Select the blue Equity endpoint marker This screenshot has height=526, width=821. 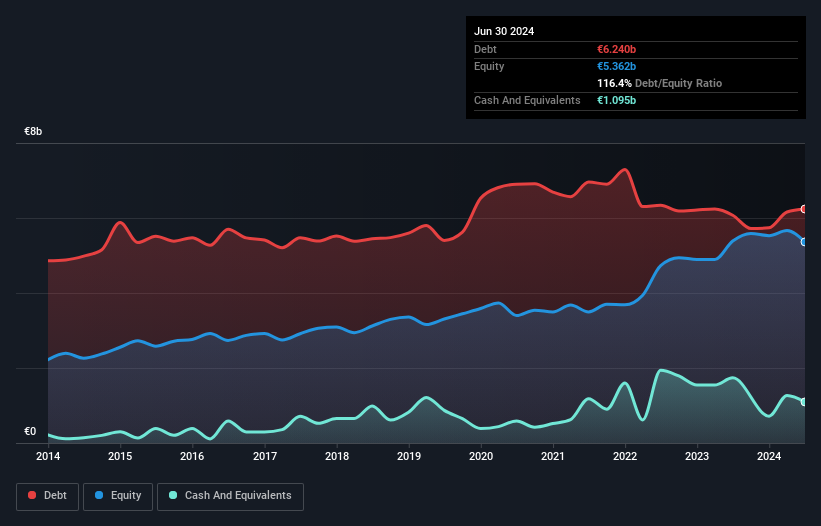804,242
